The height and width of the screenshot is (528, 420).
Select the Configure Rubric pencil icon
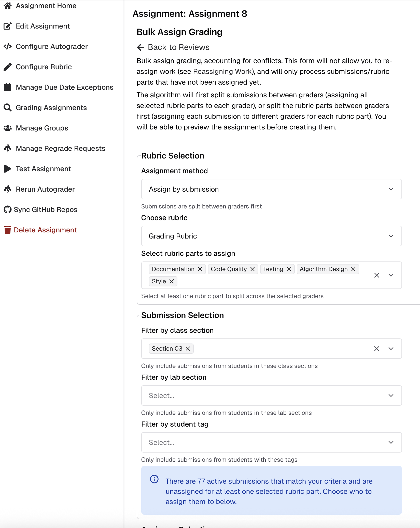[x=8, y=67]
